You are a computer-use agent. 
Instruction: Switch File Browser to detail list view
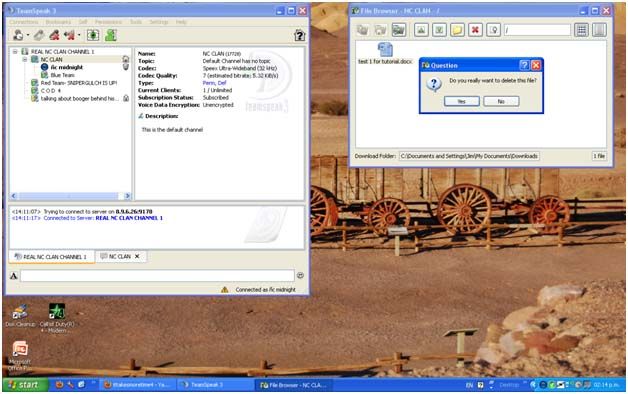[x=599, y=30]
